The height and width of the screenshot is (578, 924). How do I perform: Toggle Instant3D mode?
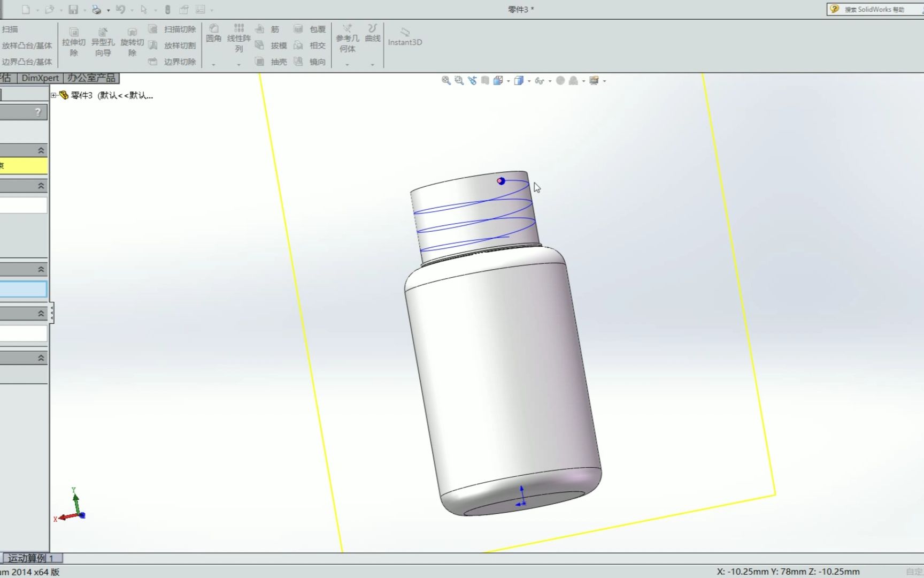[x=405, y=37]
